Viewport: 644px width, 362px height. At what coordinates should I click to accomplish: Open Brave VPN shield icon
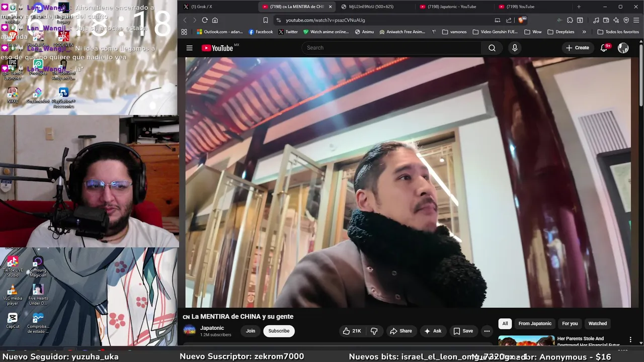[x=626, y=20]
